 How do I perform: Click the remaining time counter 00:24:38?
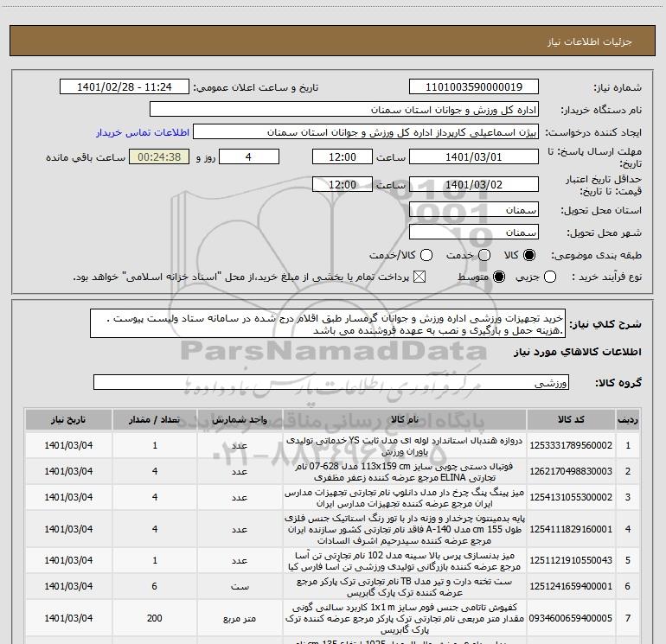tap(159, 156)
